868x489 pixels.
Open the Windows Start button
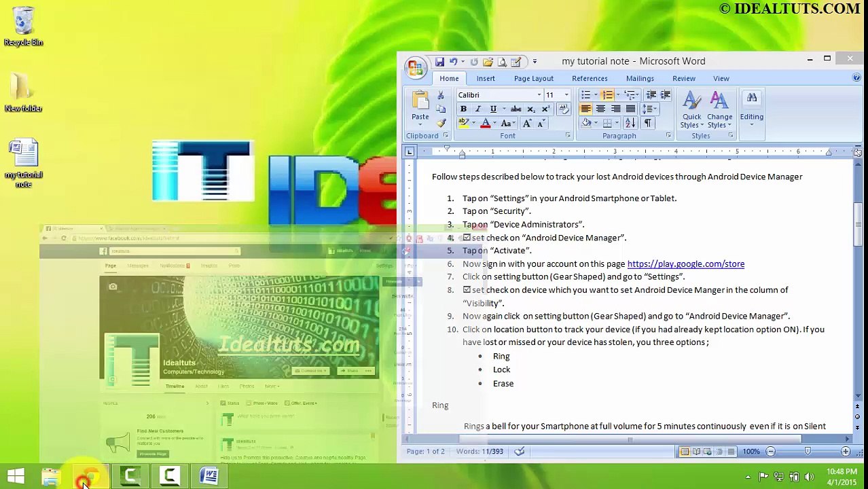16,477
